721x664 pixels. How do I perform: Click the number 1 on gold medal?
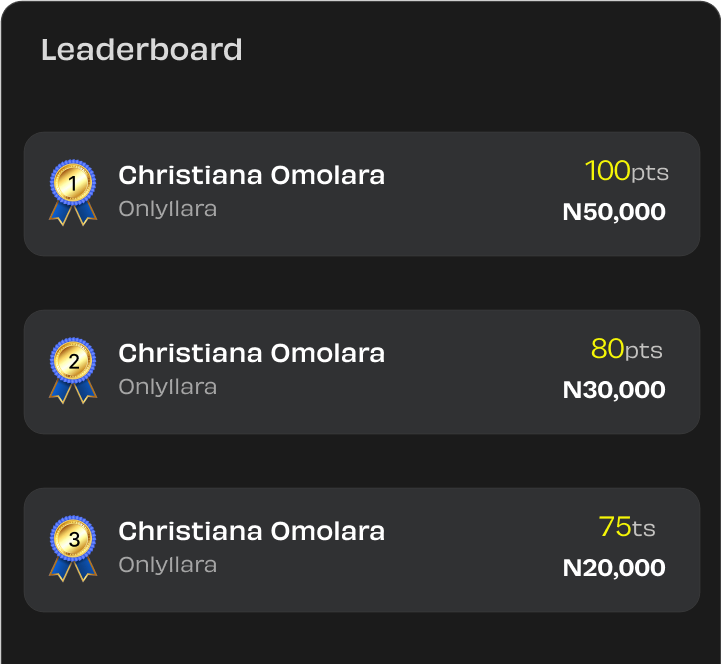[x=73, y=183]
